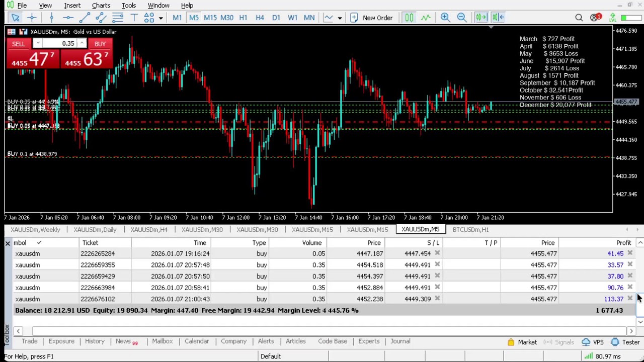Select the Fibonacci retracement tool
Image resolution: width=644 pixels, height=362 pixels.
click(x=117, y=18)
